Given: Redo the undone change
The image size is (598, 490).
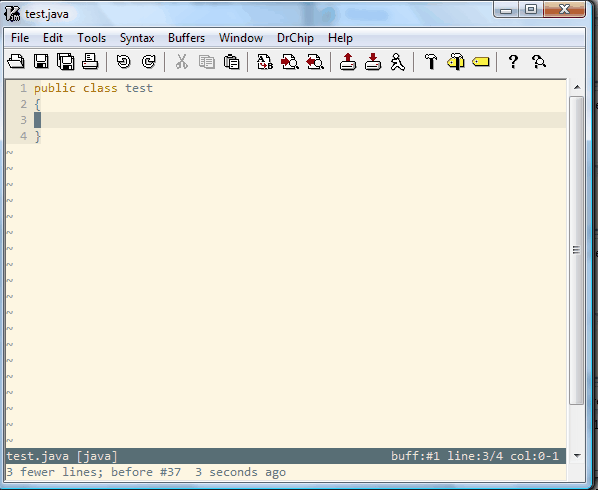Looking at the screenshot, I should click(x=149, y=61).
